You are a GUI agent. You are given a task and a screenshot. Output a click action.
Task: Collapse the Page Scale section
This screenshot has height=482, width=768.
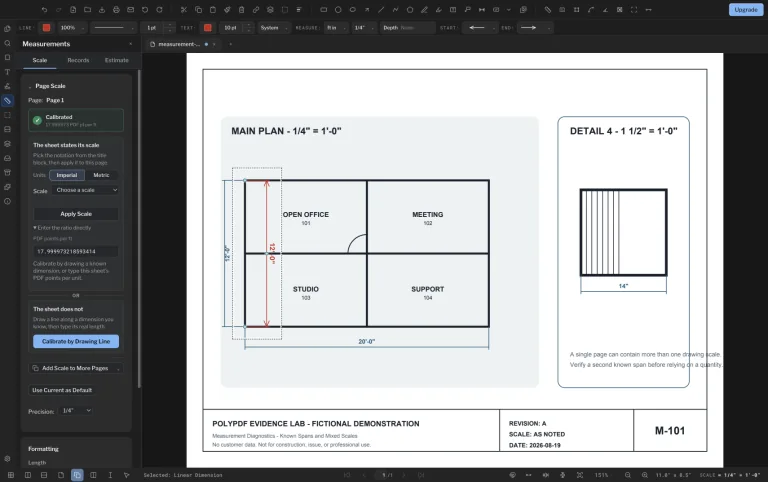[30, 86]
